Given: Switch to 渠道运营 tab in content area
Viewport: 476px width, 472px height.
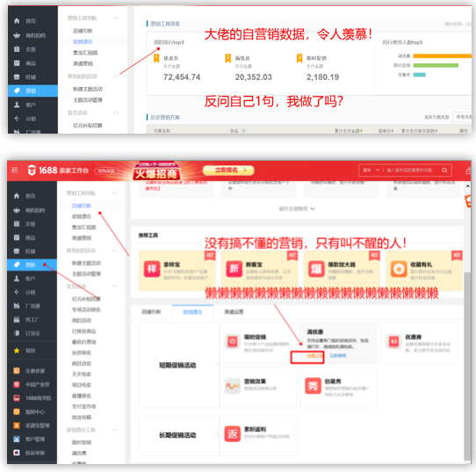Looking at the screenshot, I should pos(234,312).
